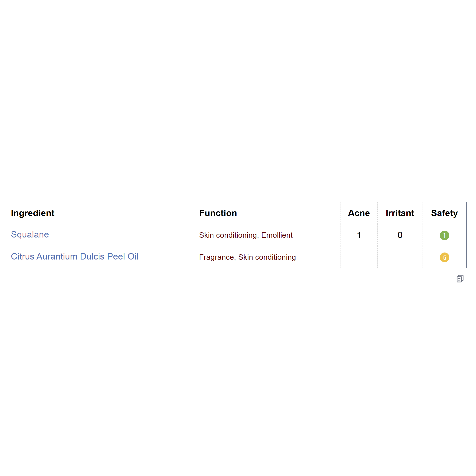Click the green safety rating 1 badge
The width and height of the screenshot is (476, 476).
[x=444, y=235]
